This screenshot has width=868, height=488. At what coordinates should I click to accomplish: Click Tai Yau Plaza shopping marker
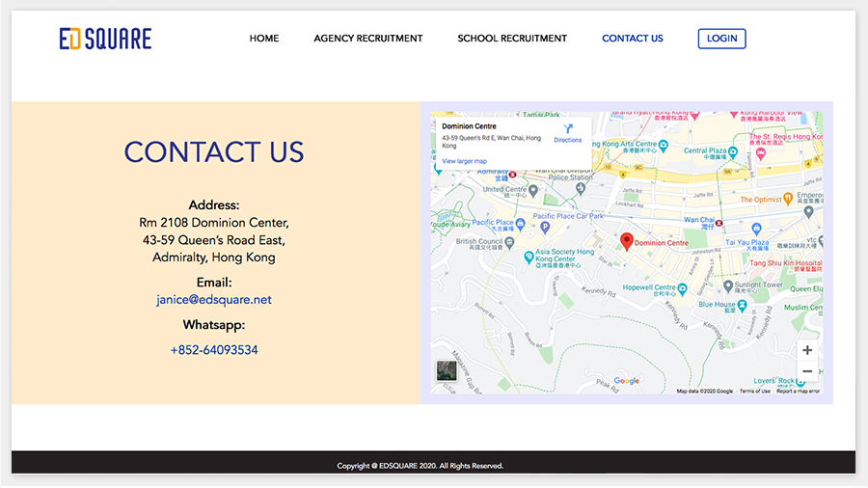point(756,228)
